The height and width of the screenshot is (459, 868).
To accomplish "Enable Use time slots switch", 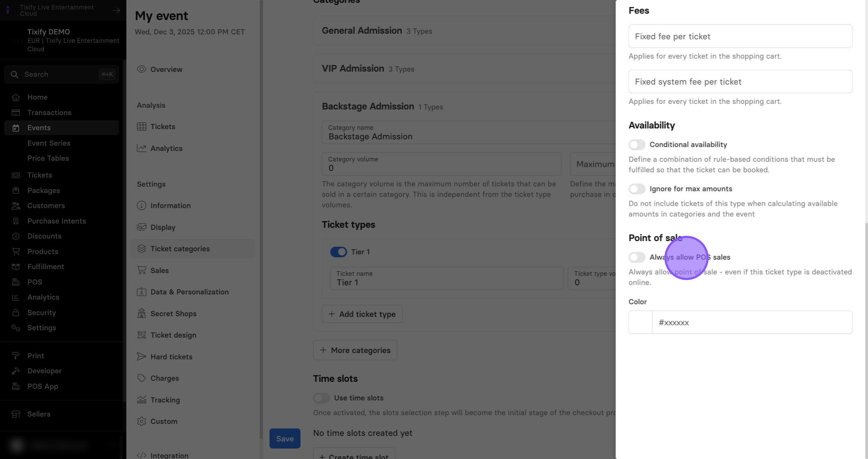I will pos(322,398).
